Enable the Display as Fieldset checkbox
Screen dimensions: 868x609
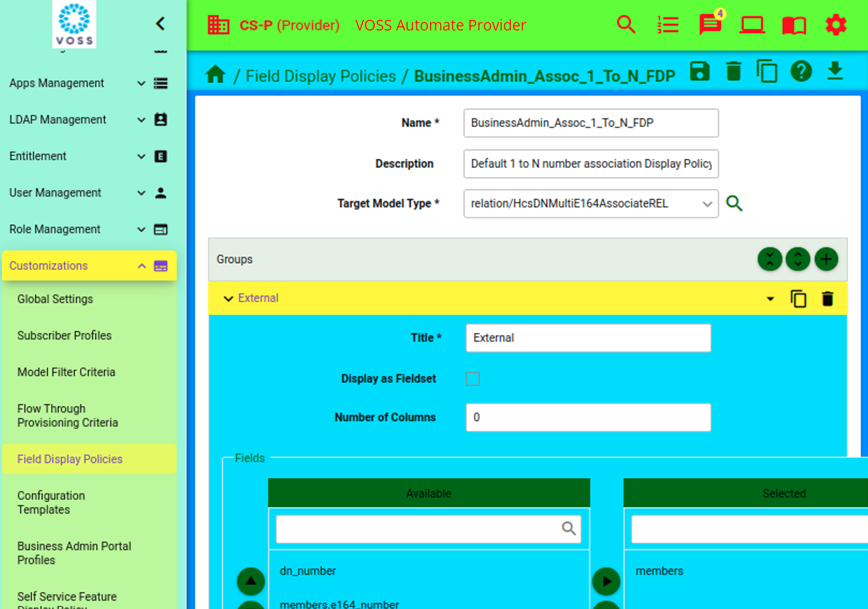(473, 379)
